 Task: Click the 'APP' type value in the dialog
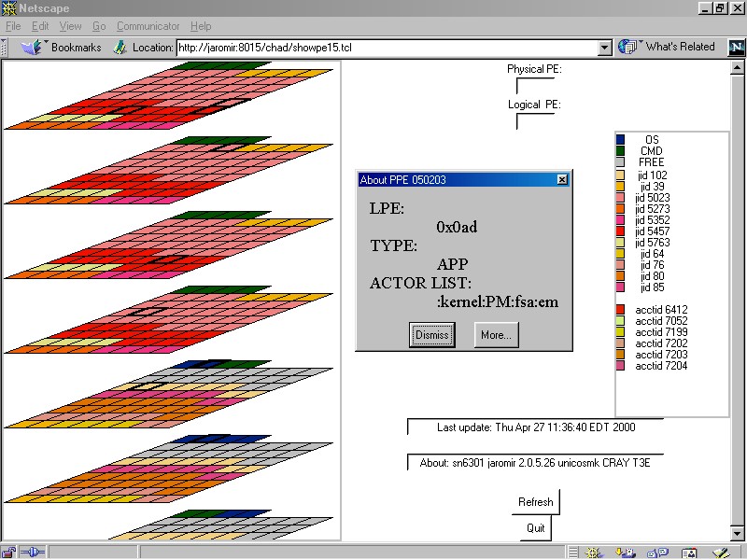(x=452, y=264)
